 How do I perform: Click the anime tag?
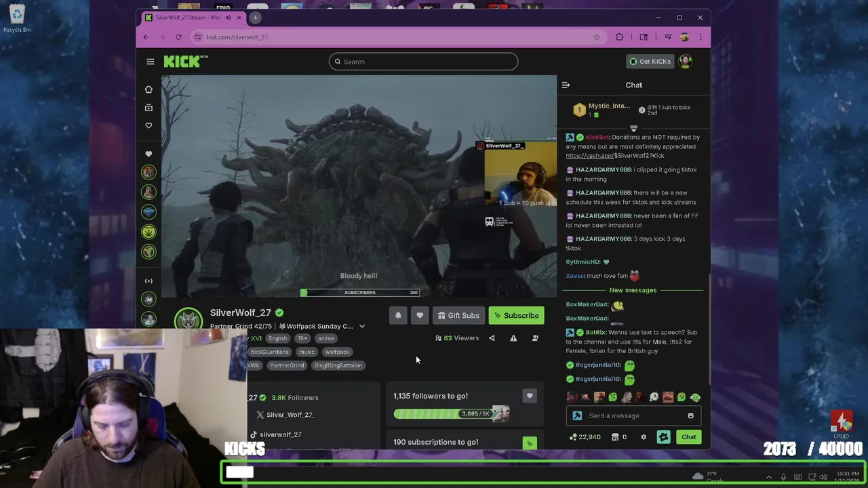325,338
